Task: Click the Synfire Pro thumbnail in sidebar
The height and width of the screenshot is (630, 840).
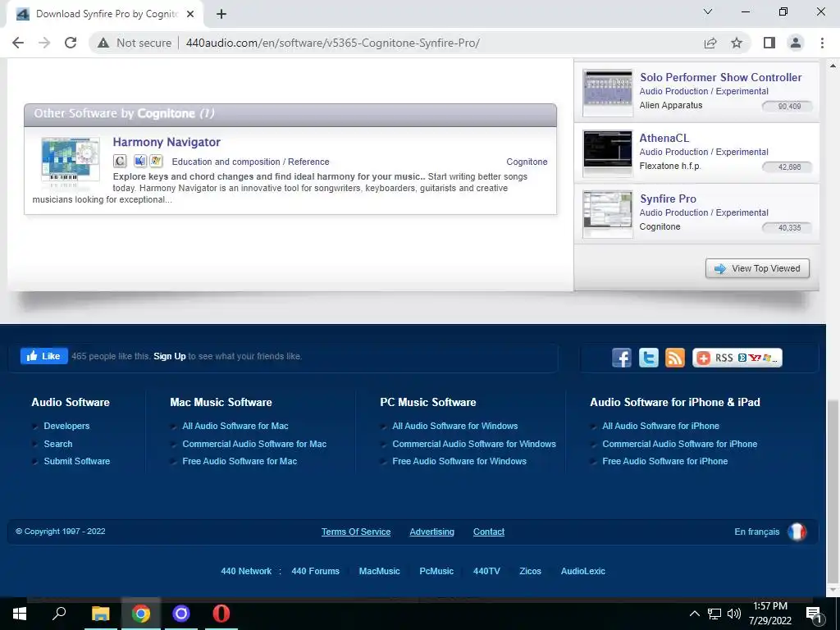Action: 608,214
